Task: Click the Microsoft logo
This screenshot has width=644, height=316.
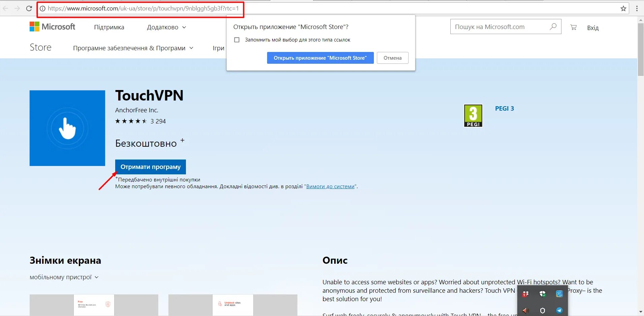Action: pos(53,27)
